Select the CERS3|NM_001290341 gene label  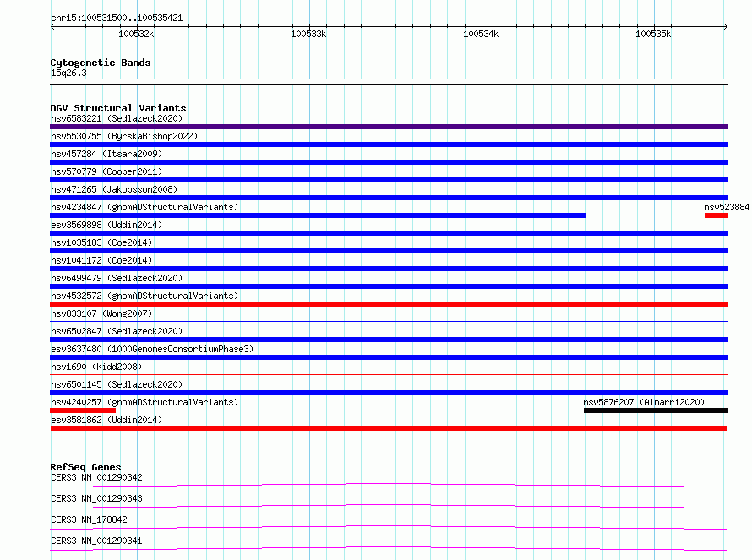(96, 541)
